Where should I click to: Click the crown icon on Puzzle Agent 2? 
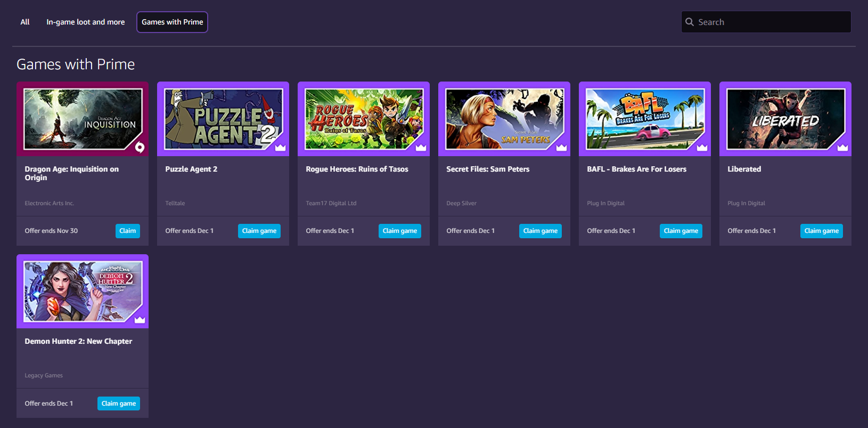pyautogui.click(x=280, y=148)
